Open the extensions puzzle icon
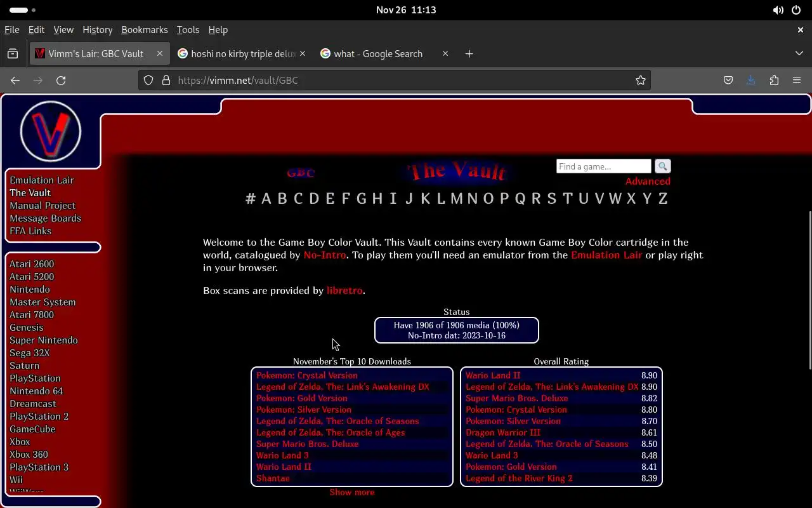This screenshot has width=812, height=508. (x=774, y=80)
